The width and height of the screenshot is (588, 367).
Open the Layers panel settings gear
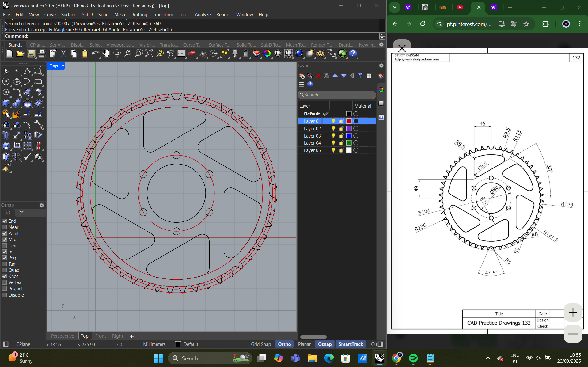(381, 66)
